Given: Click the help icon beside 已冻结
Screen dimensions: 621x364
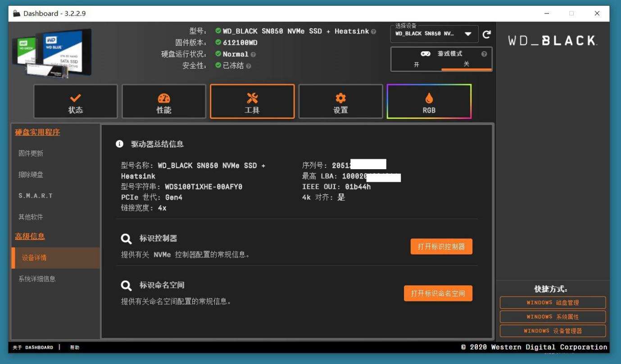Looking at the screenshot, I should [x=249, y=66].
